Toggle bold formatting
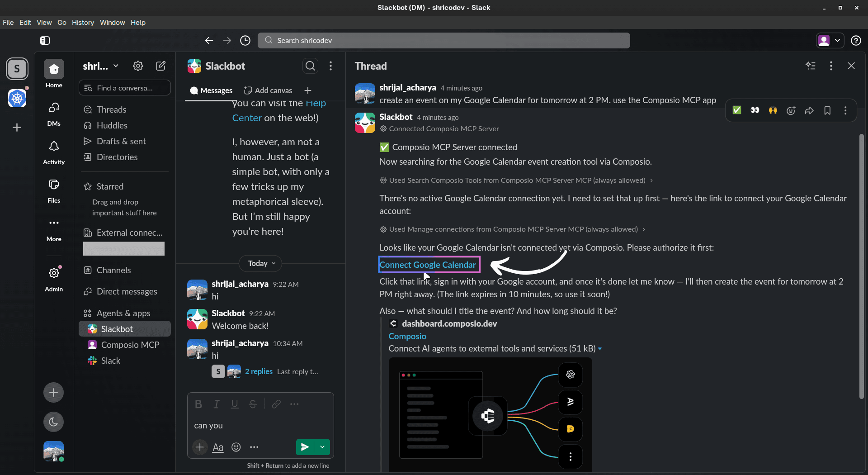The height and width of the screenshot is (475, 868). (x=198, y=404)
